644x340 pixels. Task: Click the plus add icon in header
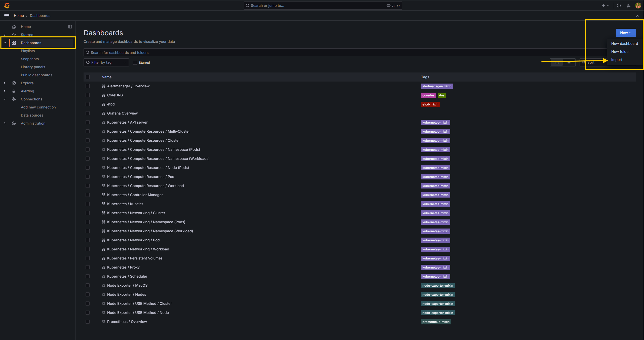pos(603,6)
